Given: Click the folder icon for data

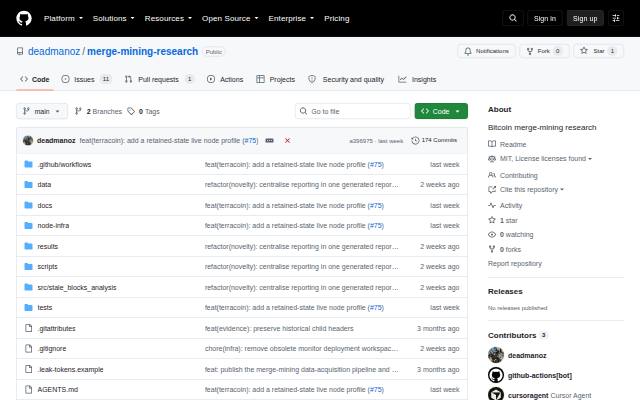Looking at the screenshot, I should pos(28,184).
